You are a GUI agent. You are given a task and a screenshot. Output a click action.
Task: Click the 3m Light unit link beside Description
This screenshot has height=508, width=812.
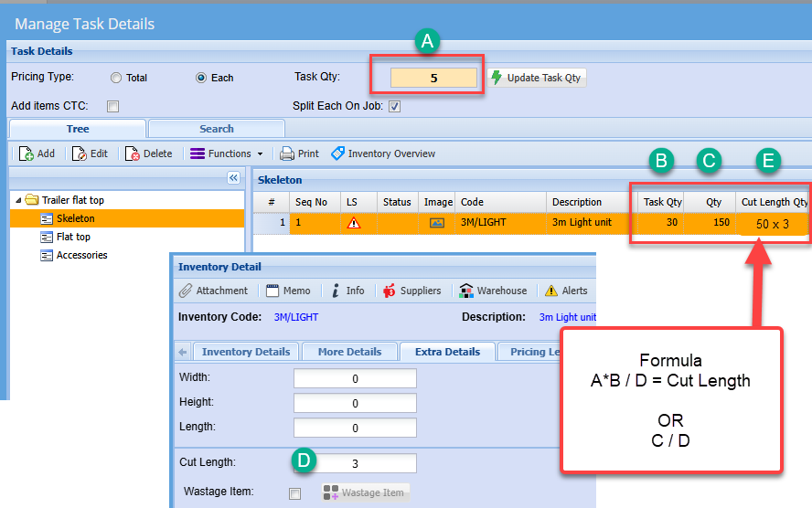click(x=568, y=317)
